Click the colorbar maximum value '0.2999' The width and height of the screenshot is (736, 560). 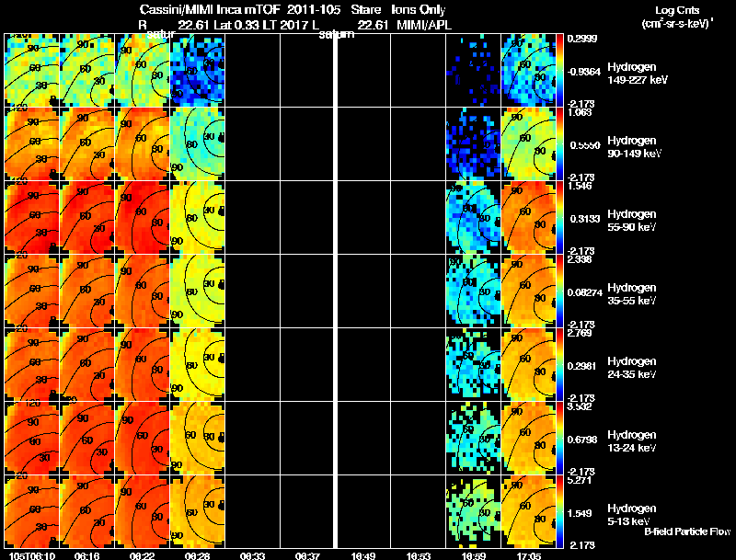[x=582, y=39]
